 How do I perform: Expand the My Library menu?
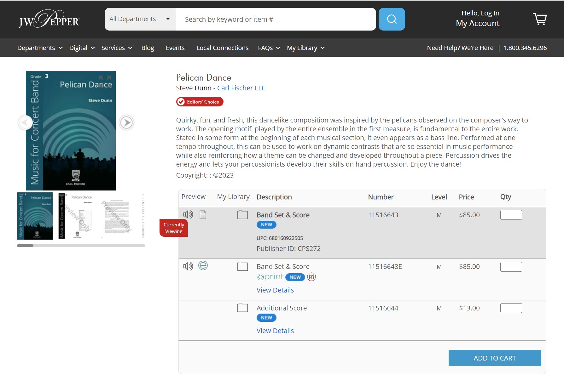(x=305, y=48)
